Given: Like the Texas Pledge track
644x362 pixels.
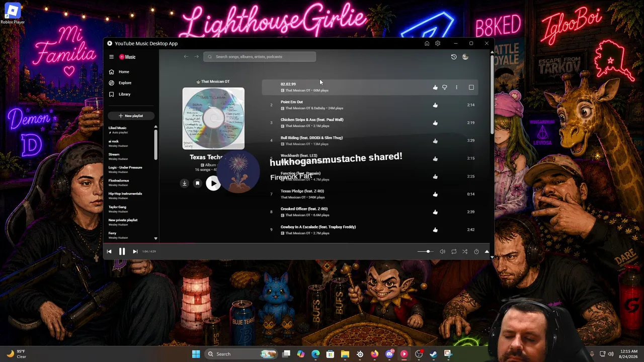Looking at the screenshot, I should point(435,194).
